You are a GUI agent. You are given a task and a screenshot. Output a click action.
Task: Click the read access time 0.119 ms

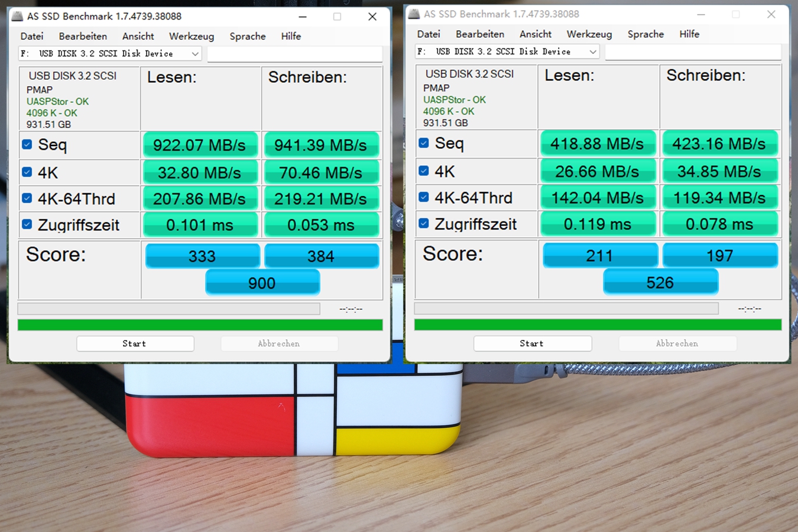[598, 224]
